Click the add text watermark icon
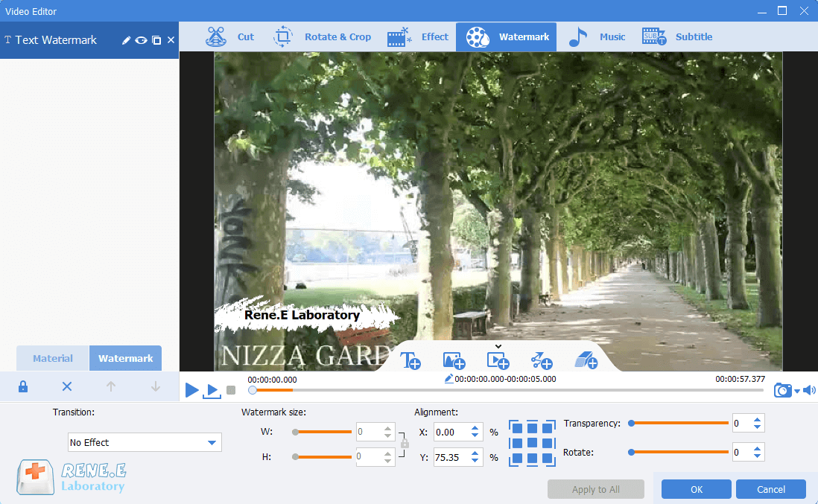 point(410,360)
